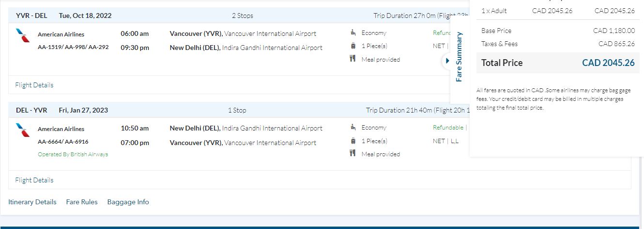644x229 pixels.
Task: Click the Refundable label on return flight
Action: (x=448, y=128)
